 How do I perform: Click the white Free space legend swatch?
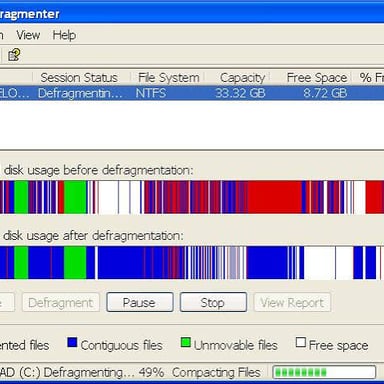coord(300,342)
